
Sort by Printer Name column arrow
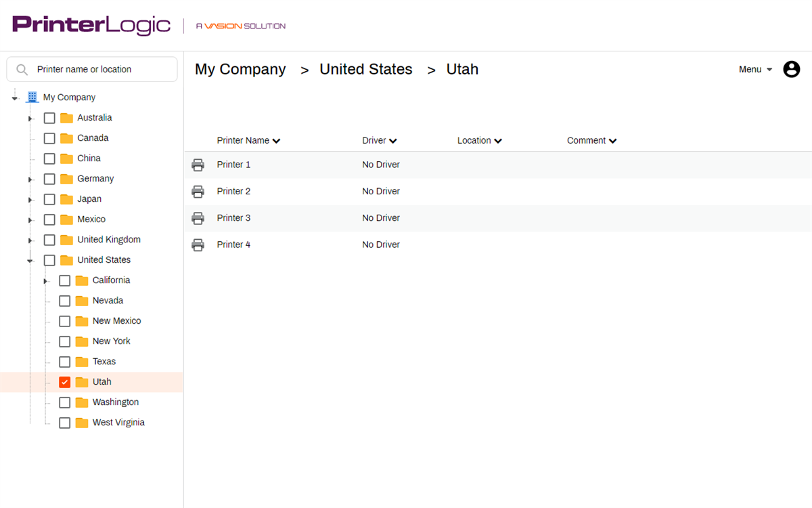(276, 141)
